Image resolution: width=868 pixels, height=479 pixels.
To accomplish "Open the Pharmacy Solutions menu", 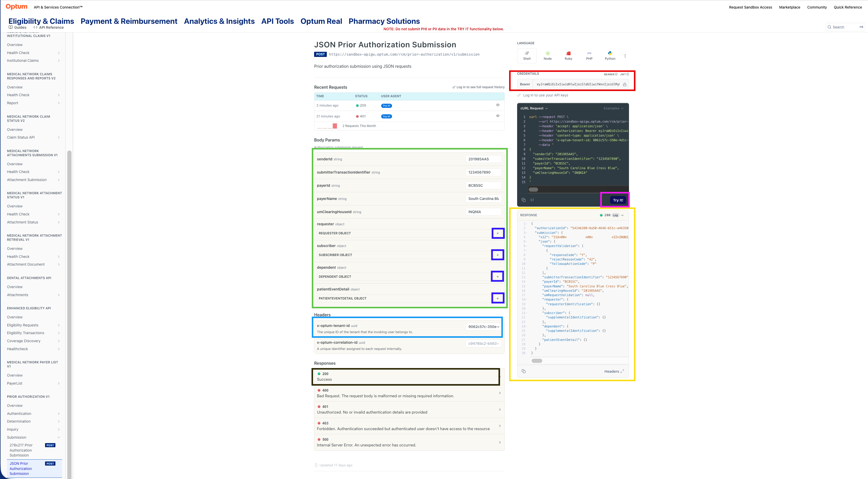I will 384,21.
